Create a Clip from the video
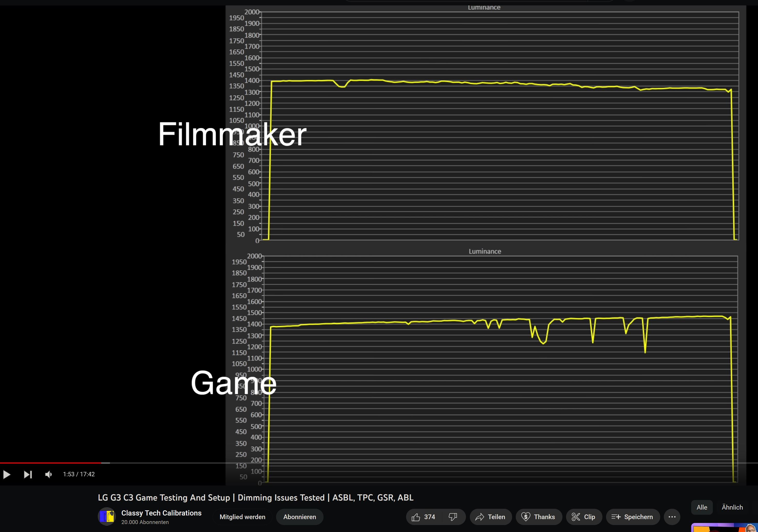 pyautogui.click(x=584, y=517)
